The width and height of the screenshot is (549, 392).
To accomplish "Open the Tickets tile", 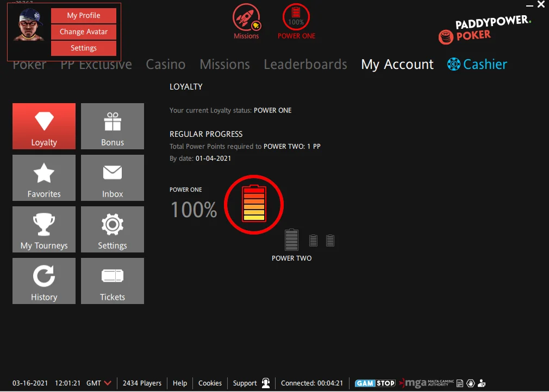I will pyautogui.click(x=113, y=281).
